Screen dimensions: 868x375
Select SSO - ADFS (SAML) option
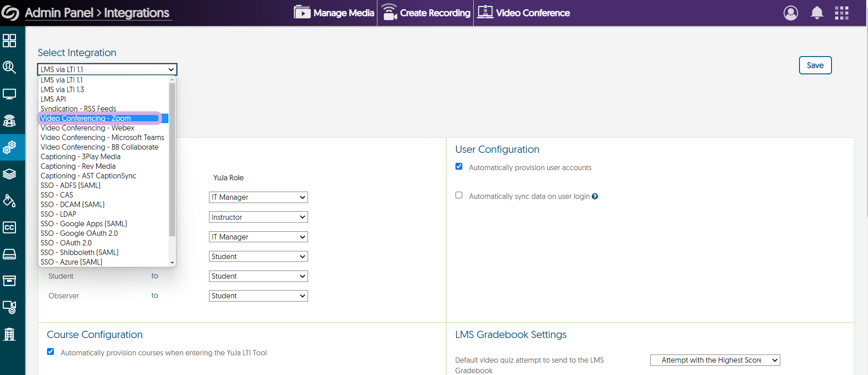tap(104, 185)
